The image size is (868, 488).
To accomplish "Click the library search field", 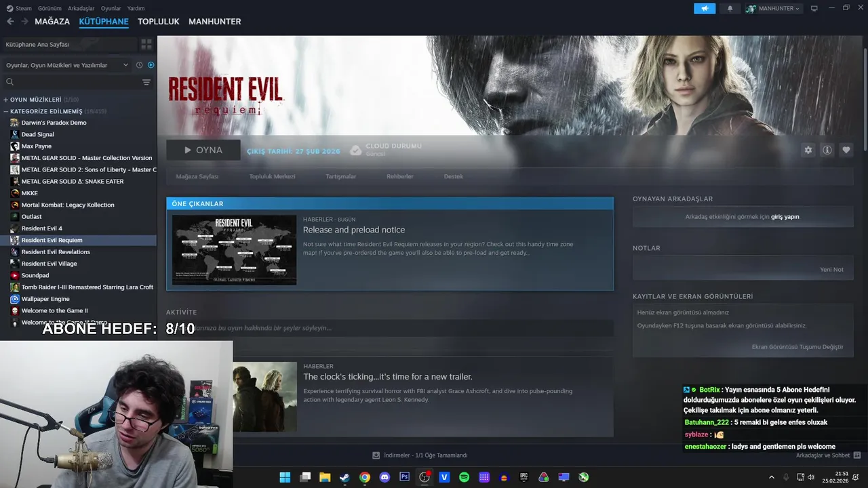I will click(71, 82).
